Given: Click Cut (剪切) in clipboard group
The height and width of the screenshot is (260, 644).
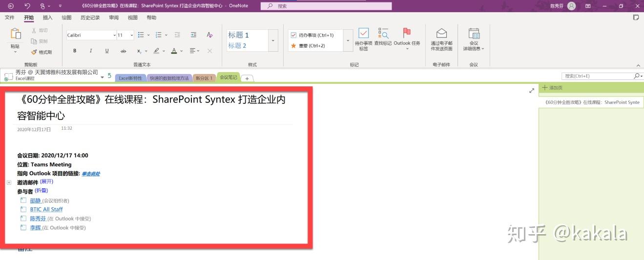Looking at the screenshot, I should coord(40,31).
